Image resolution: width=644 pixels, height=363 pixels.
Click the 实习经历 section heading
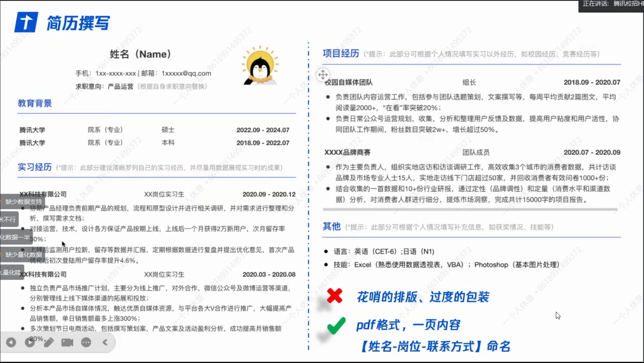(x=35, y=167)
